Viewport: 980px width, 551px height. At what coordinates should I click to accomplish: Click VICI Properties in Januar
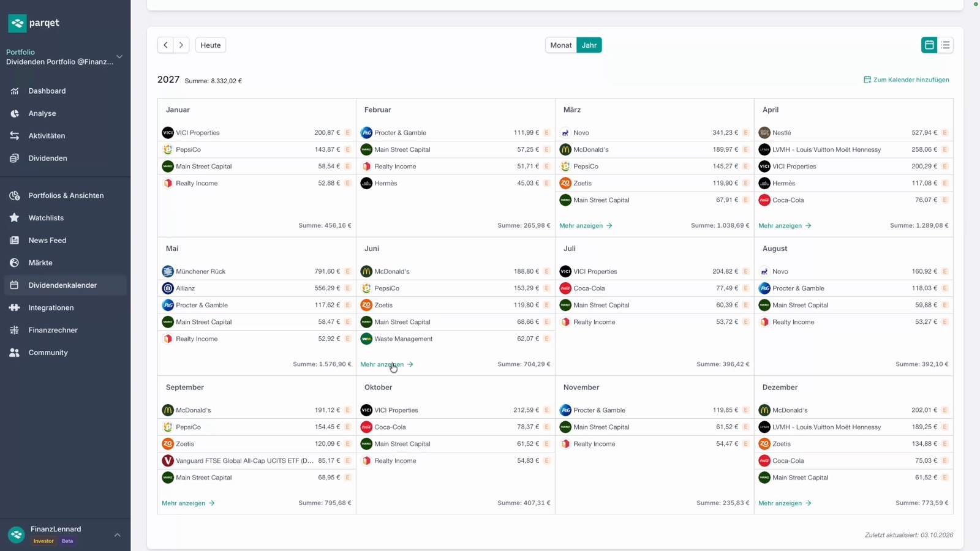[257, 133]
